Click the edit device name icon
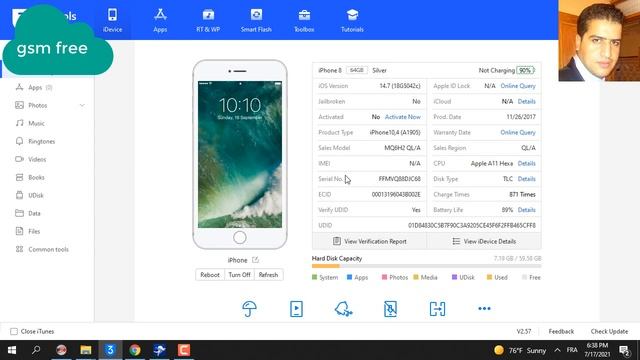Viewport: 640px width, 360px height. (256, 260)
